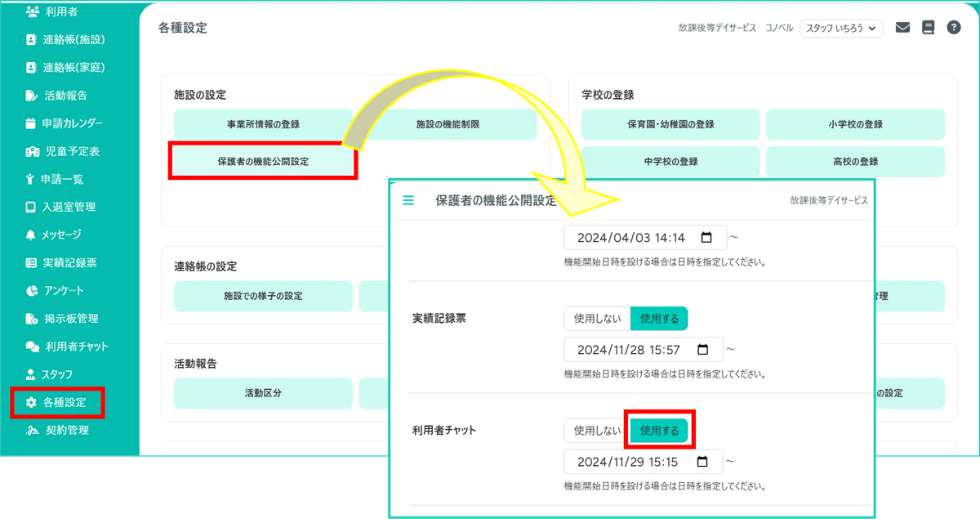Screen dimensions: 980x519
Task: Click the メッセージ bell icon
Action: [x=32, y=235]
